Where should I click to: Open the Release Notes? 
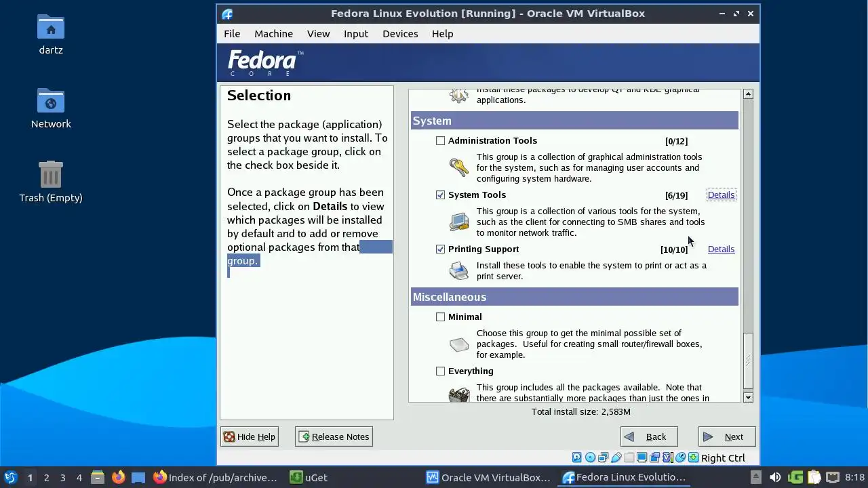[334, 436]
